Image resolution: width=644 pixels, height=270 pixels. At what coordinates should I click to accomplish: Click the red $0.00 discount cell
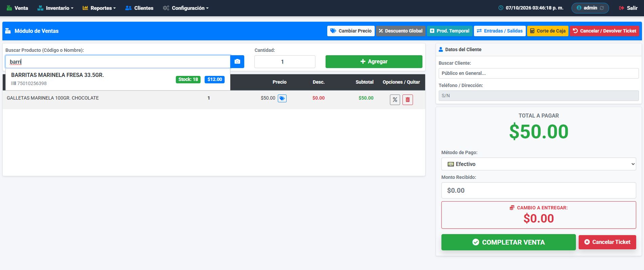tap(318, 98)
